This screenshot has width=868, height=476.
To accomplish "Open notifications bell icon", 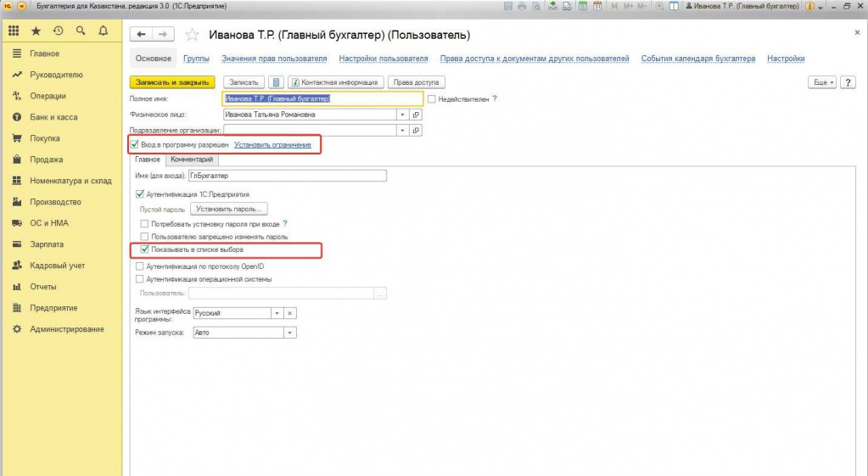I will pyautogui.click(x=103, y=31).
